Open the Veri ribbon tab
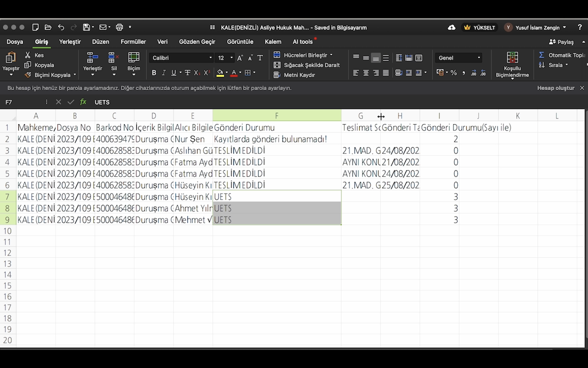The image size is (588, 368). 163,41
